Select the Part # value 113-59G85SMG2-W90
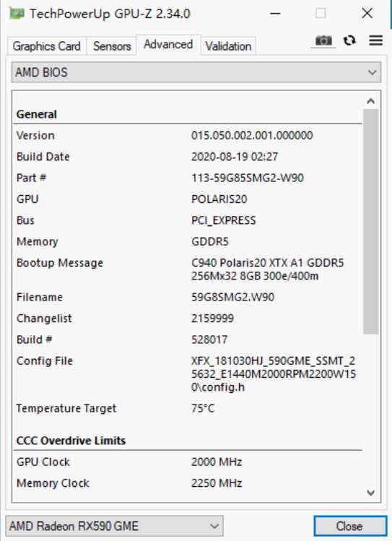 coord(248,178)
